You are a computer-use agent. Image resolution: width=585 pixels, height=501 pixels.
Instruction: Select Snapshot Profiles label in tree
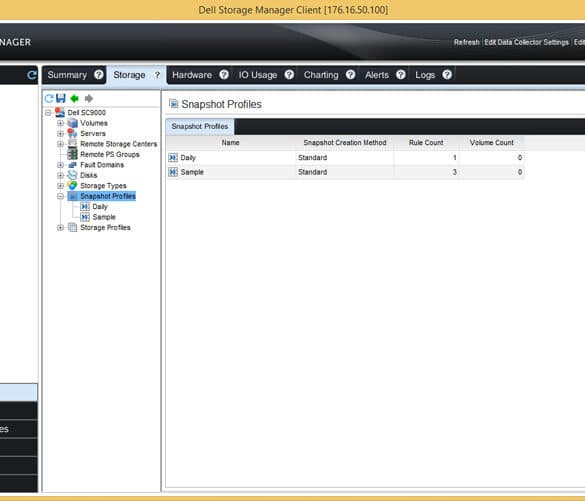click(x=108, y=196)
